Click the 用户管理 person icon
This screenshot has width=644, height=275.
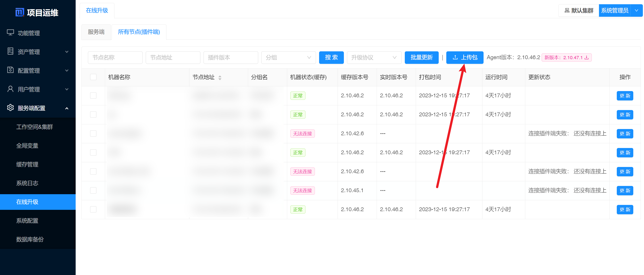(10, 89)
